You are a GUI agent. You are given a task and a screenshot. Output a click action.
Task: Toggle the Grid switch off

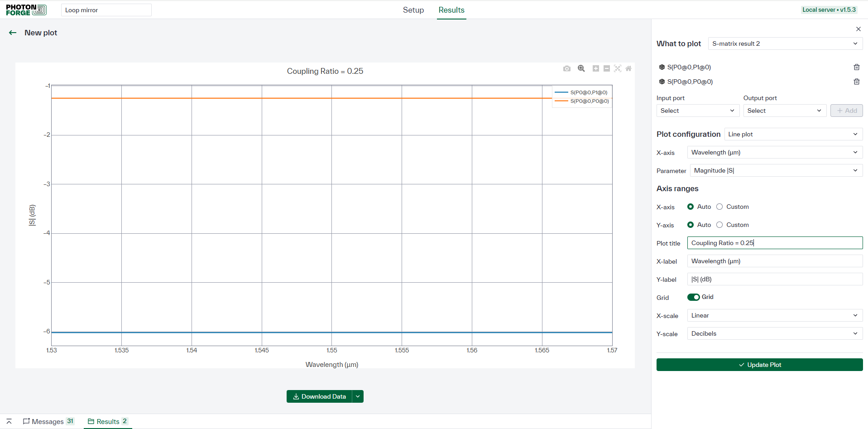coord(694,297)
